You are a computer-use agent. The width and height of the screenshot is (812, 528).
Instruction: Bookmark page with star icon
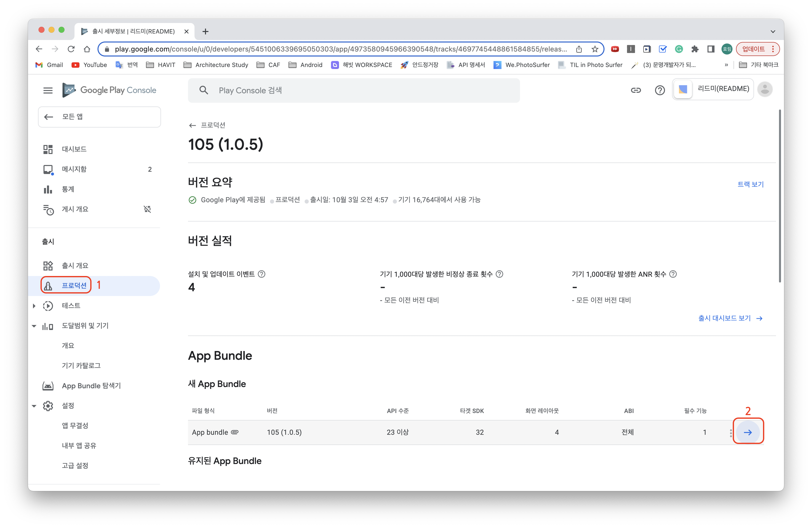click(595, 49)
